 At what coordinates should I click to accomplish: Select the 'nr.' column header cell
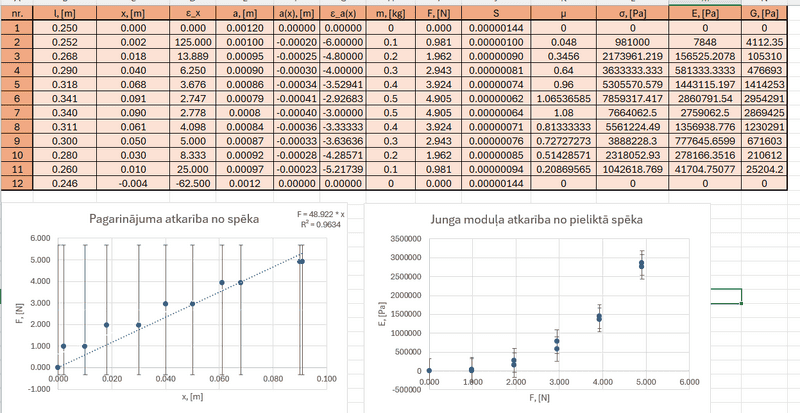17,14
